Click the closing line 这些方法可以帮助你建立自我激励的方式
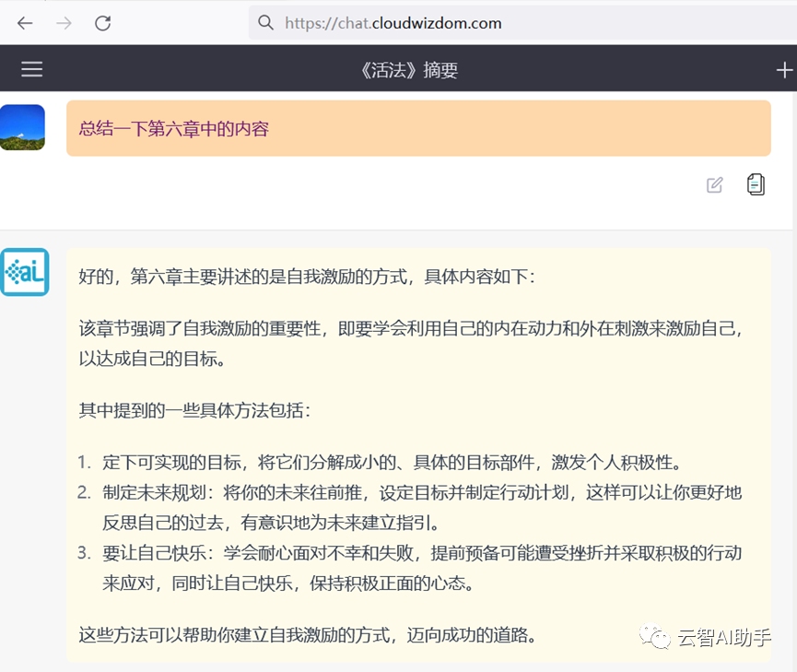The height and width of the screenshot is (672, 797). pos(308,635)
